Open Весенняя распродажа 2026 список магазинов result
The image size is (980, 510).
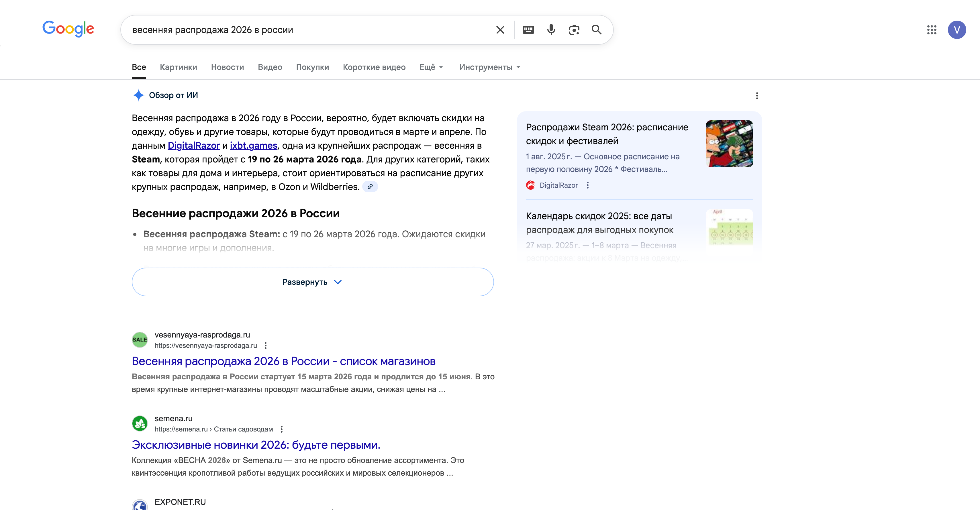click(283, 361)
